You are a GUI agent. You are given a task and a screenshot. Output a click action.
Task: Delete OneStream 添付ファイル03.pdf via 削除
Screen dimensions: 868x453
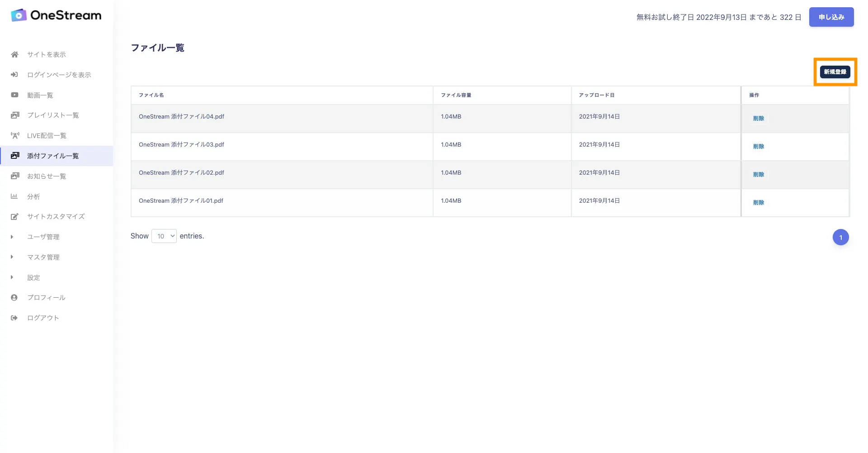tap(759, 147)
